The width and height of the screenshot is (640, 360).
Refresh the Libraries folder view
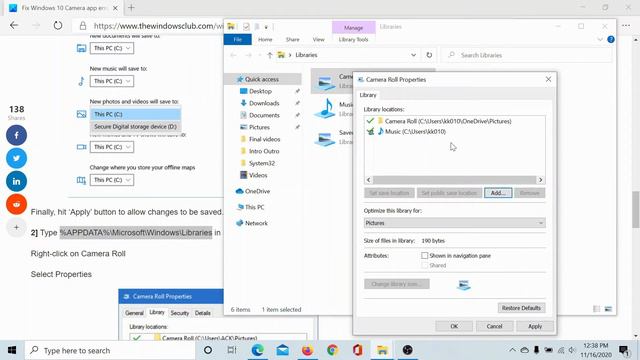(x=429, y=55)
